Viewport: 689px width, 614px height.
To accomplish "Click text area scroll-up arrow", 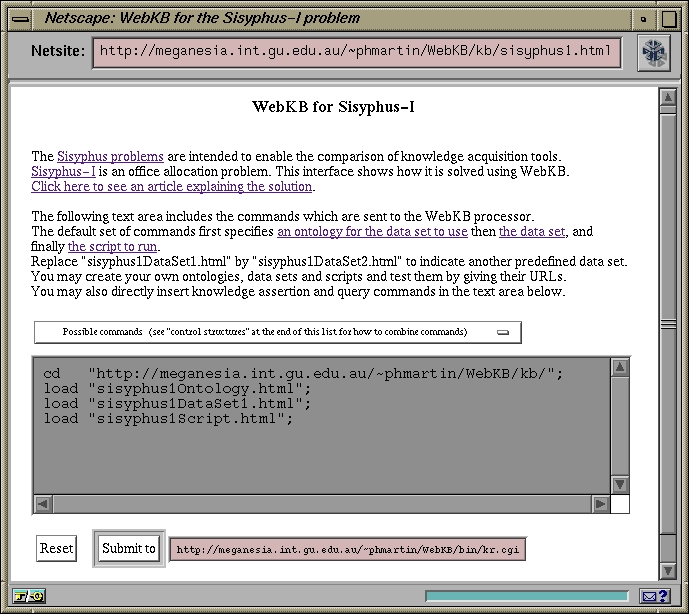I will pos(620,367).
